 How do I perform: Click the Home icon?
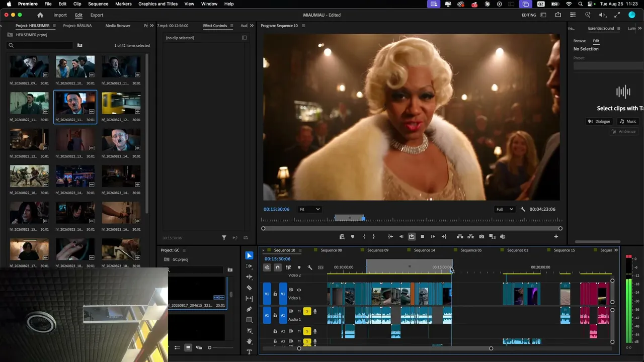point(40,15)
